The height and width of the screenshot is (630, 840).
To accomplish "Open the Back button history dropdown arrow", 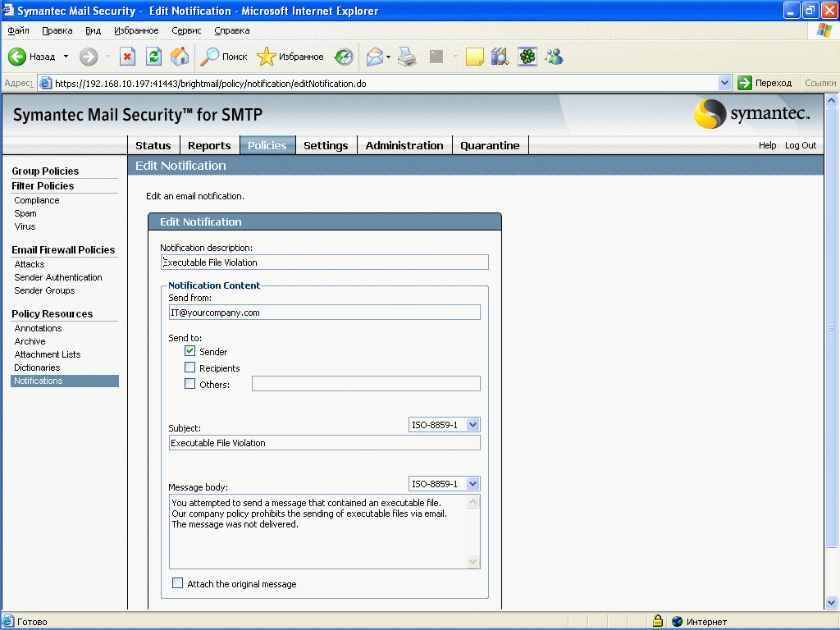I will point(66,57).
